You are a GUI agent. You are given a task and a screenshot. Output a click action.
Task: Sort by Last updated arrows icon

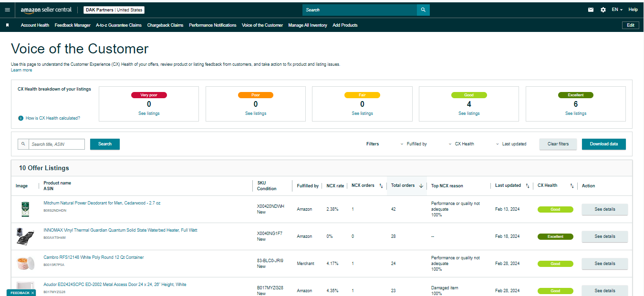[527, 186]
